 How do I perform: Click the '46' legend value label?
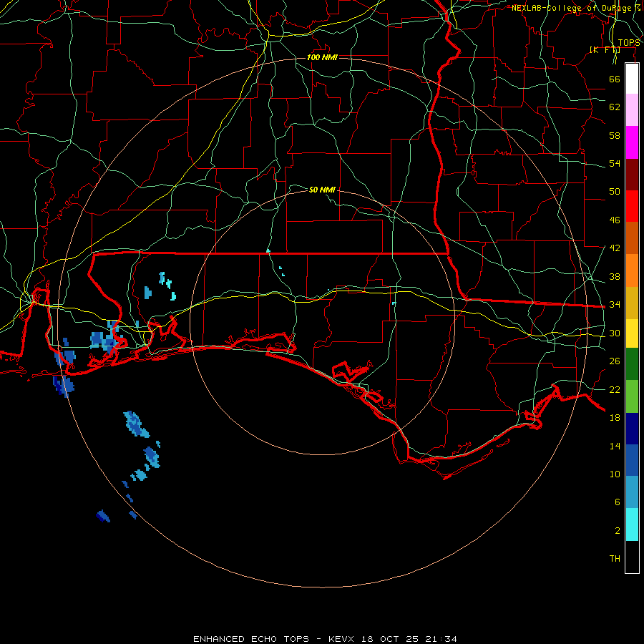615,220
